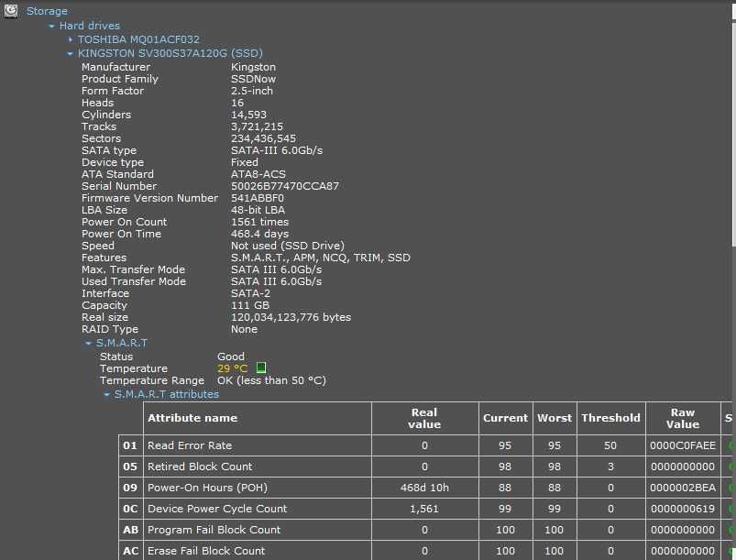Click the Form Factor 2.5-inch value
Image resolution: width=736 pixels, height=560 pixels.
point(252,91)
